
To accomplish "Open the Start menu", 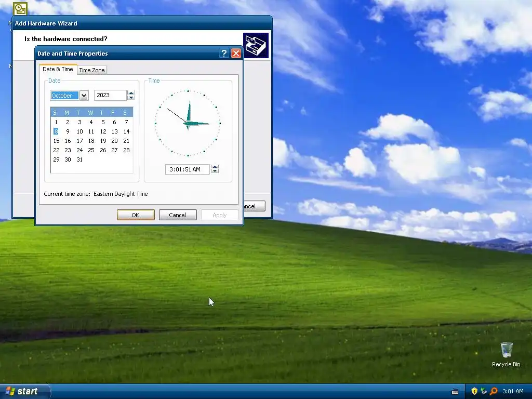I will point(25,391).
